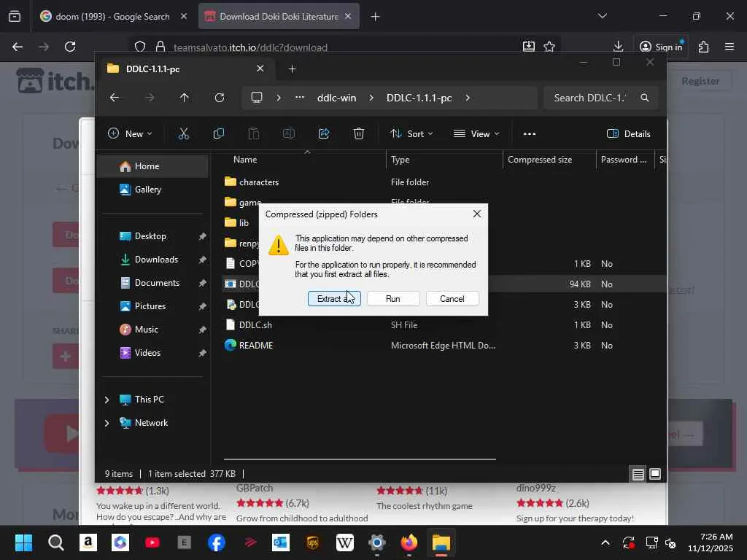747x560 pixels.
Task: Toggle the Details pane button
Action: [x=628, y=134]
